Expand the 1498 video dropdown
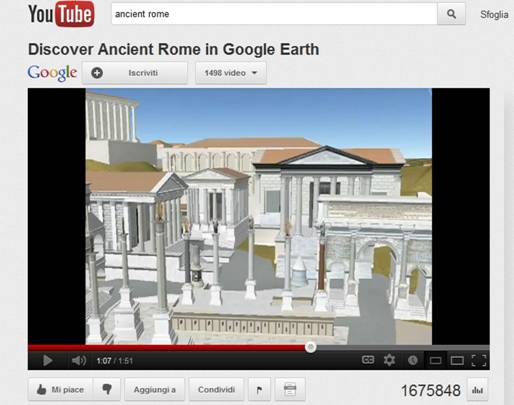The height and width of the screenshot is (405, 514). [231, 73]
